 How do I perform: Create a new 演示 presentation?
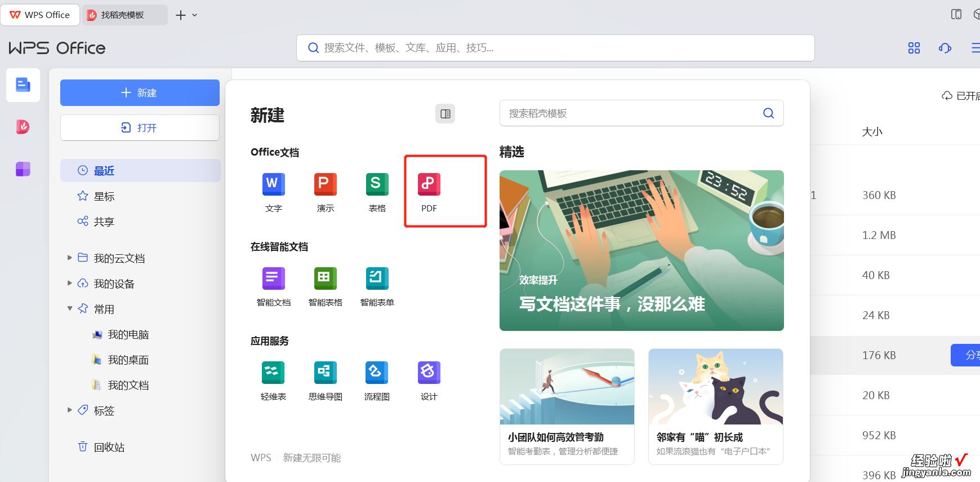tap(326, 193)
